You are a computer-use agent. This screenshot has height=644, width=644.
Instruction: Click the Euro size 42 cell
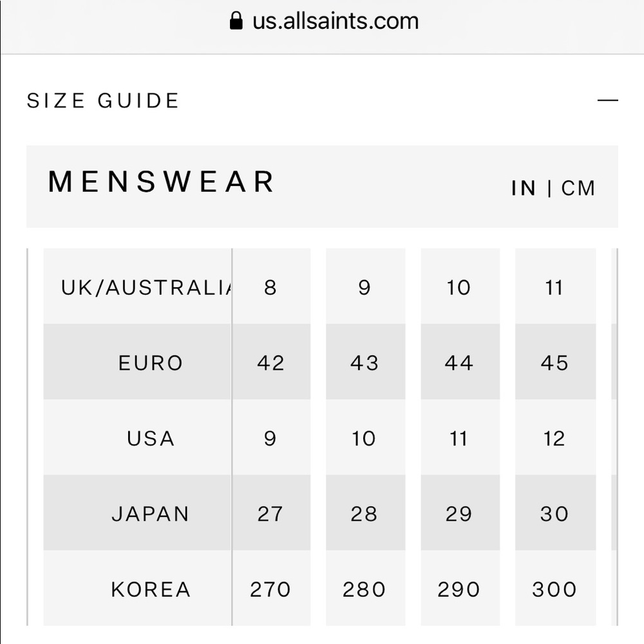[270, 363]
